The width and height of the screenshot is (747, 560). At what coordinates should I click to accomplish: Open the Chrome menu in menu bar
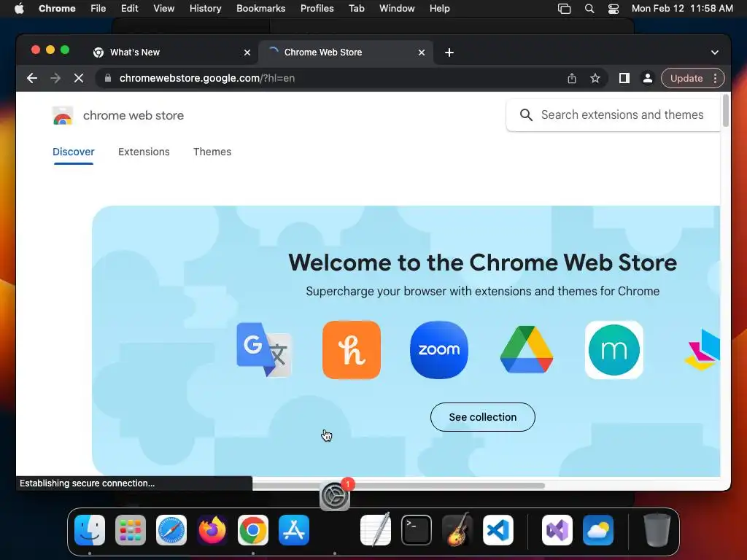point(57,8)
